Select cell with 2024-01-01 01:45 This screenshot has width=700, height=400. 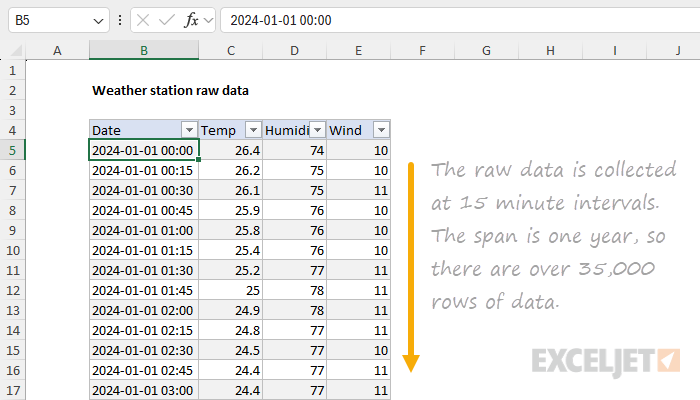[x=144, y=290]
